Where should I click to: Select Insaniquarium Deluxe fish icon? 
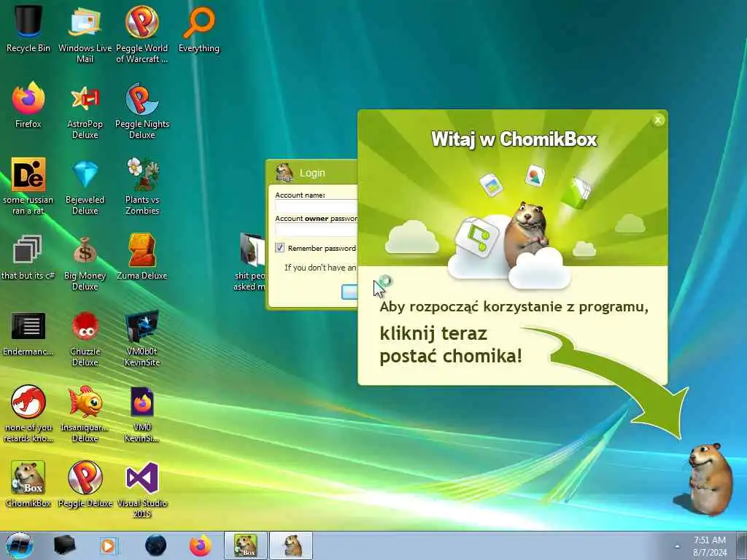pos(85,413)
